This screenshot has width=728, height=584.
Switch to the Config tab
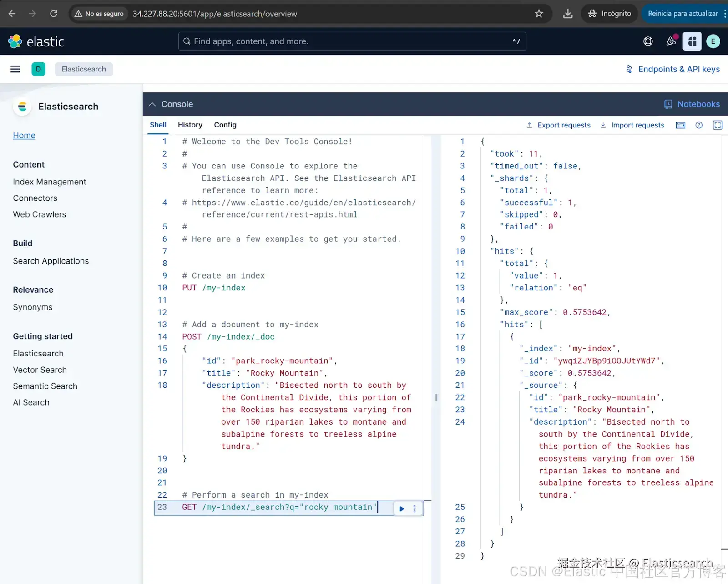(225, 125)
